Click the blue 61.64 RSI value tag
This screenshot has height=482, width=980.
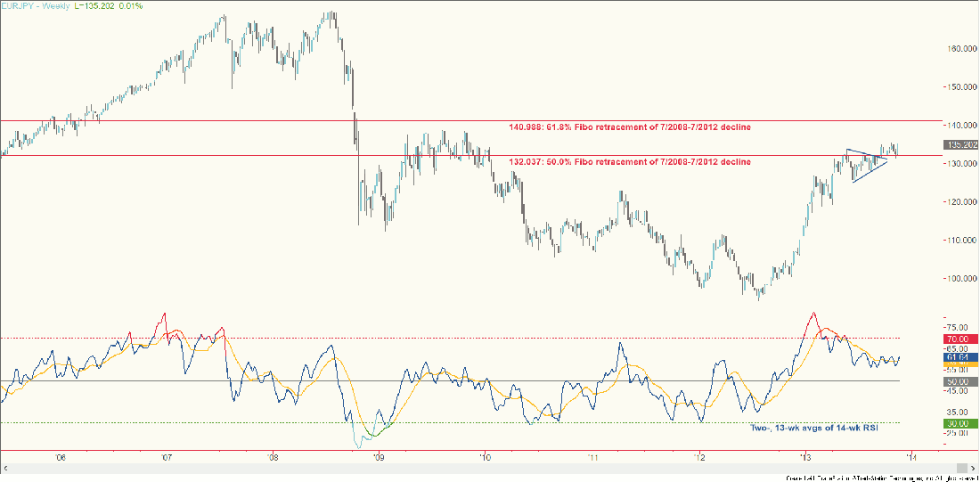point(958,356)
